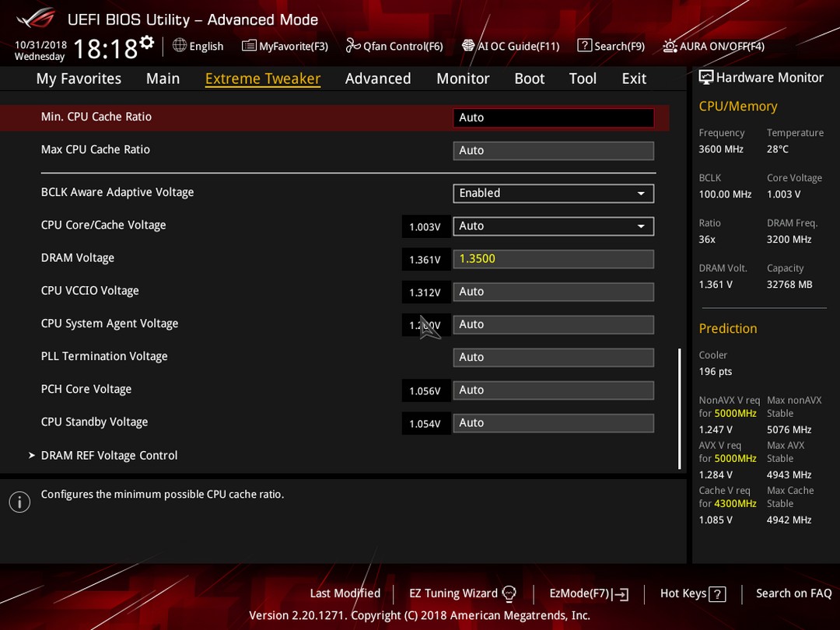This screenshot has height=630, width=840.
Task: Click 1.312V VCCIO voltage reading
Action: click(425, 292)
